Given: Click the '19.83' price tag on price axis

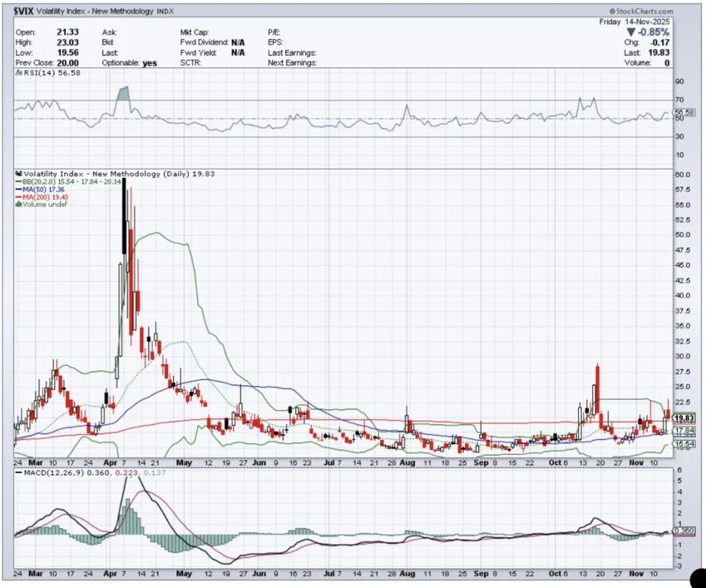Looking at the screenshot, I should click(684, 418).
